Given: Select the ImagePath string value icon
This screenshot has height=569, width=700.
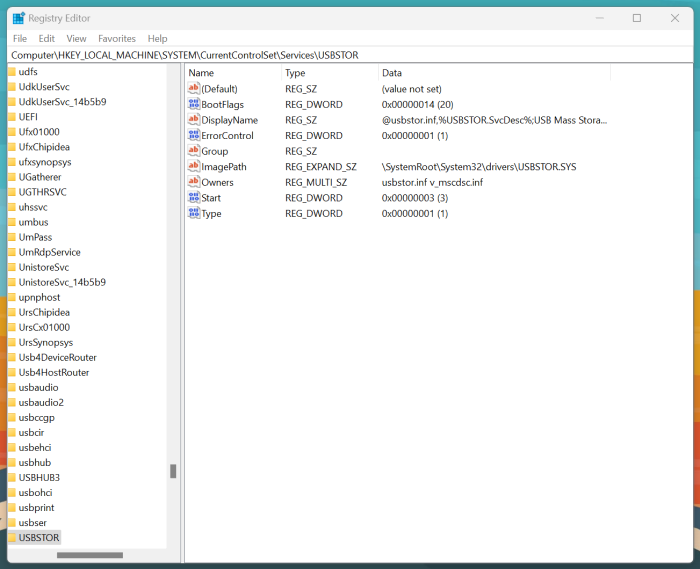Looking at the screenshot, I should (193, 166).
